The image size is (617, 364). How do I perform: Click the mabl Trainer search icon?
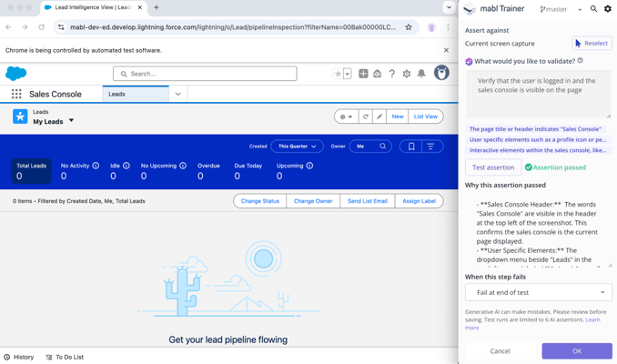coord(593,9)
